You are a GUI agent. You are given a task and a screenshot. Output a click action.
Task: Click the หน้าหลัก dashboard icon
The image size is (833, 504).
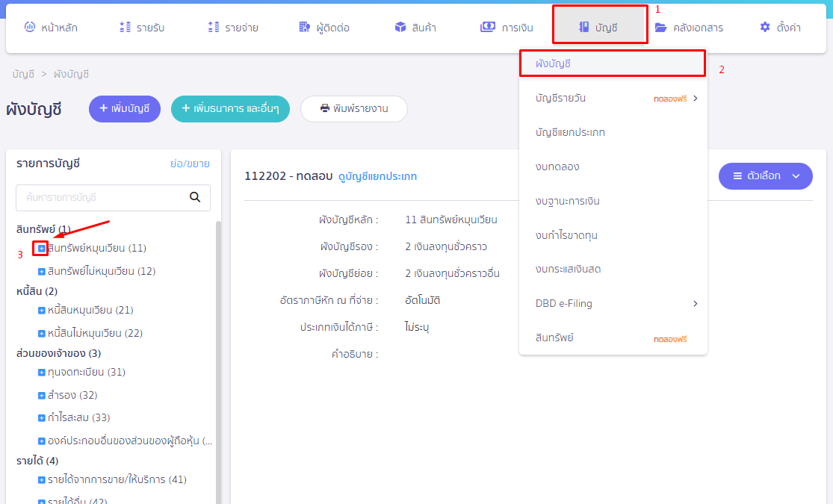[x=30, y=28]
